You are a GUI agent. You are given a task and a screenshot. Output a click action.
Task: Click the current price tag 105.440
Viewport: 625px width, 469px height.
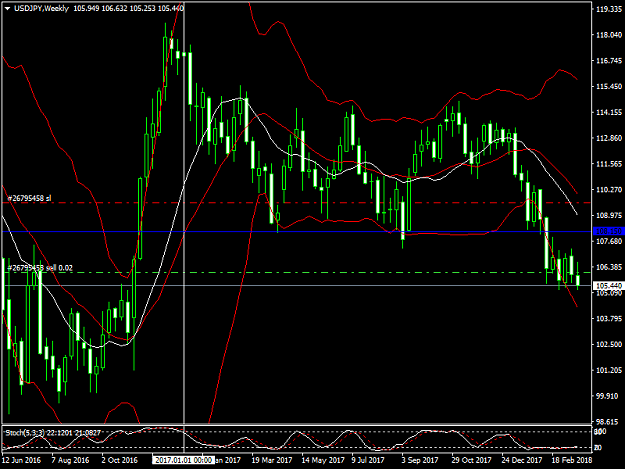608,286
